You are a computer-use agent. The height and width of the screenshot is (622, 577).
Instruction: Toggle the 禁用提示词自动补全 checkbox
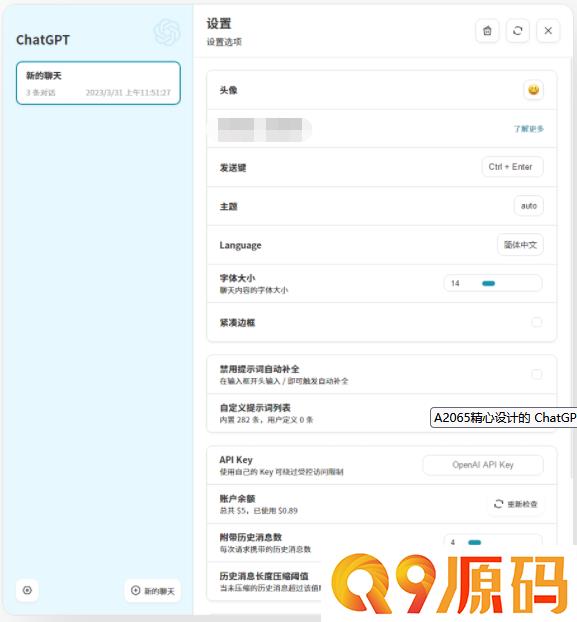click(x=537, y=374)
